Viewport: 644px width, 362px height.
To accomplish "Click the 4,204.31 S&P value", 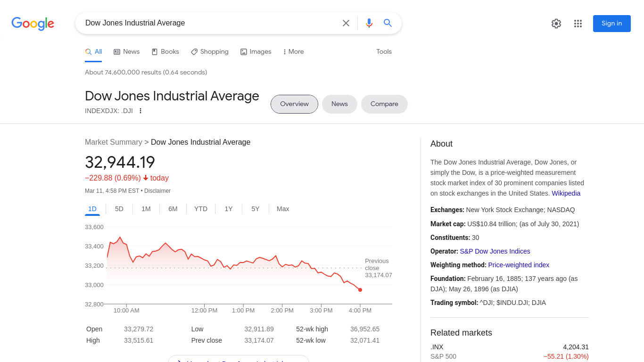I will 576,347.
